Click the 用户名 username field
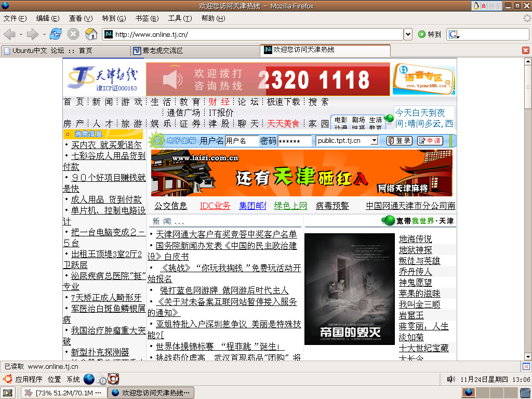This screenshot has height=399, width=532. point(242,140)
